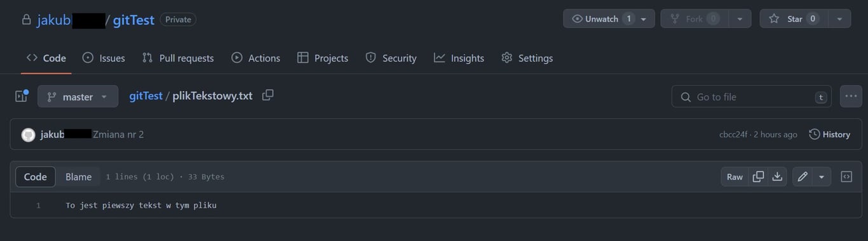Open the Pull requests tab

(x=178, y=58)
